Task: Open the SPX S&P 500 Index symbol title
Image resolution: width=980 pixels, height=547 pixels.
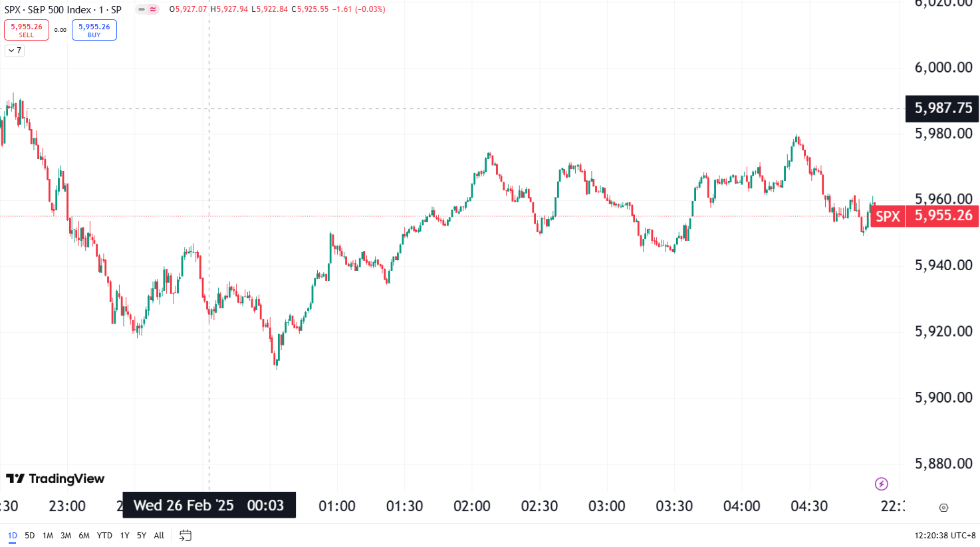Action: [63, 9]
